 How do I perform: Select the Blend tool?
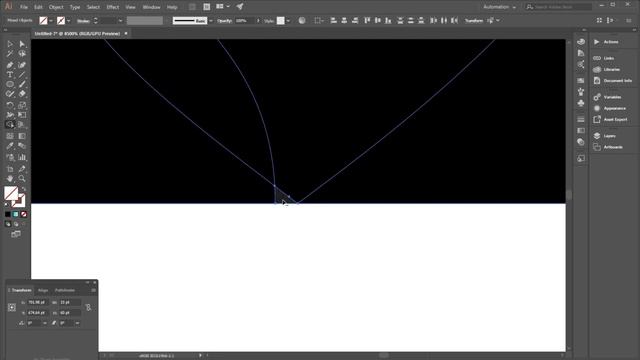point(22,146)
